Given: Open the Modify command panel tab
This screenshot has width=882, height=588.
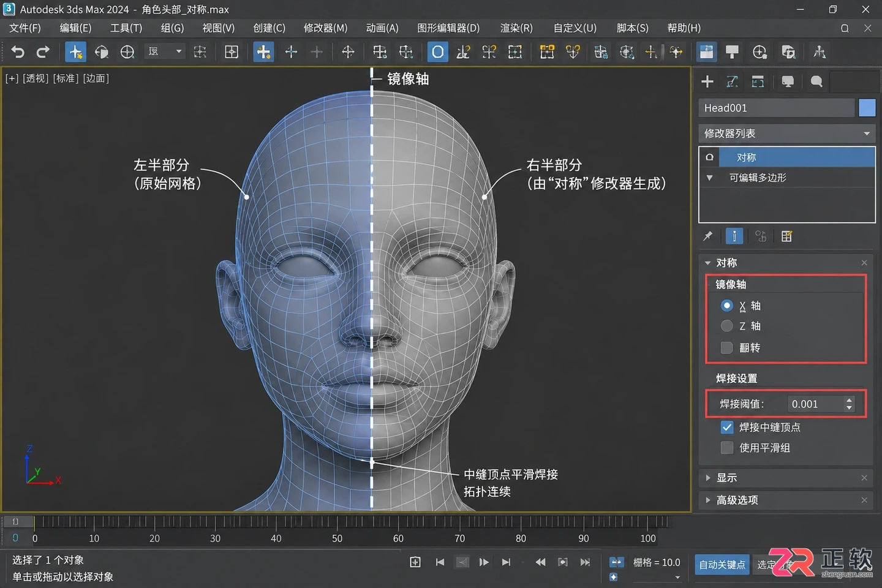Looking at the screenshot, I should pyautogui.click(x=732, y=81).
